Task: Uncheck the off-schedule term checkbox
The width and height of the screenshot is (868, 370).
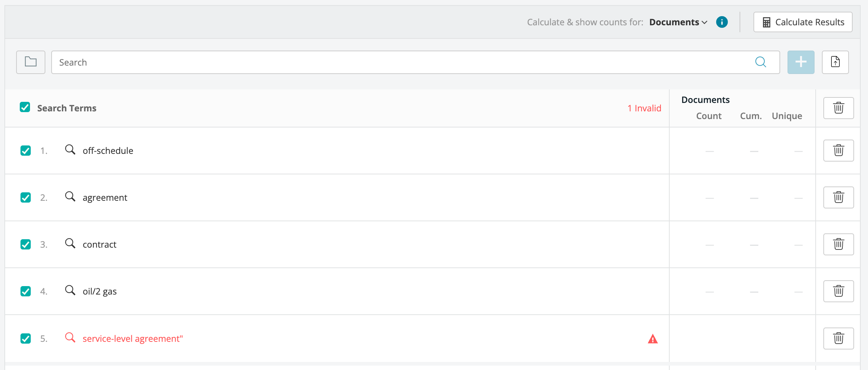Action: click(x=26, y=151)
